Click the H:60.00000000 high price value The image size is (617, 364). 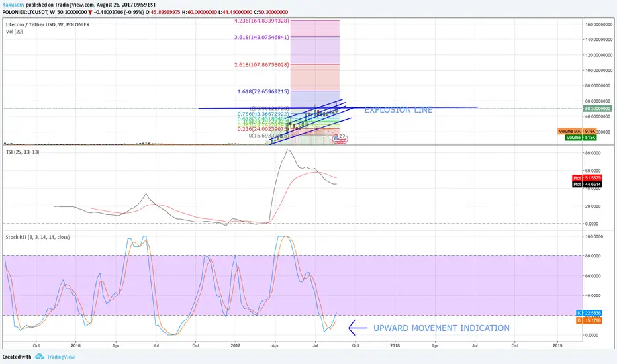click(x=199, y=12)
